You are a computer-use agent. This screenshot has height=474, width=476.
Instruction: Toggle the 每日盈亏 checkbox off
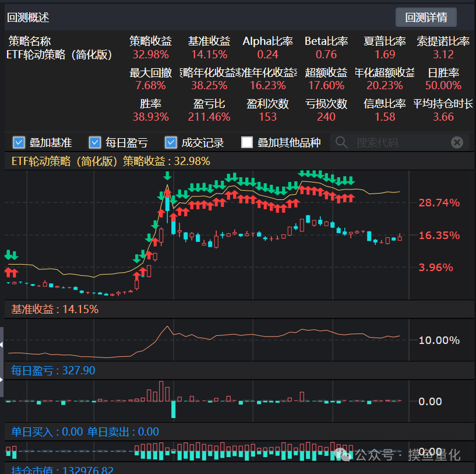click(95, 142)
